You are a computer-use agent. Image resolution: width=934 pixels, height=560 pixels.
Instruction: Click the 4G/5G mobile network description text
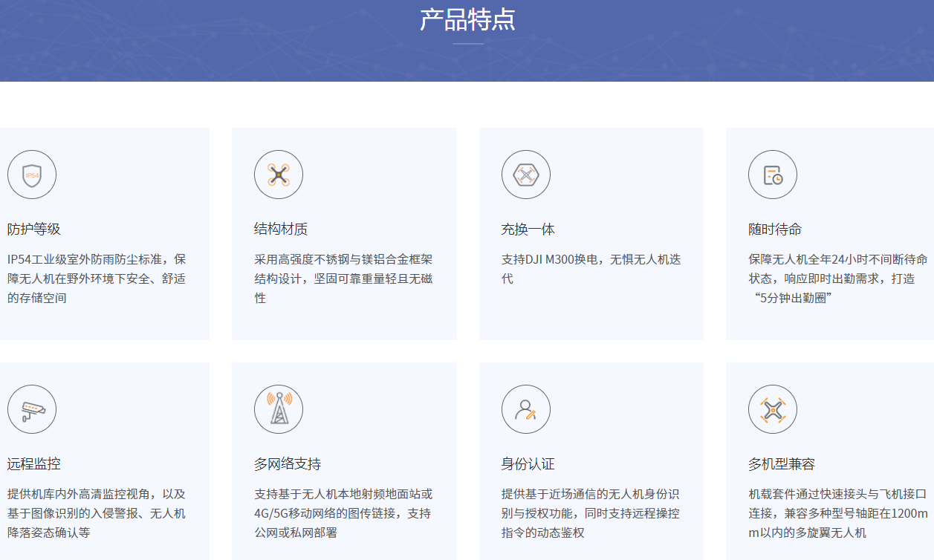tap(342, 513)
